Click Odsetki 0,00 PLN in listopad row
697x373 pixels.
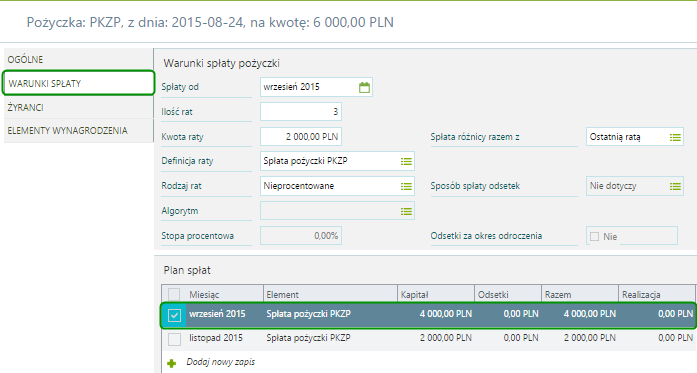[x=521, y=338]
